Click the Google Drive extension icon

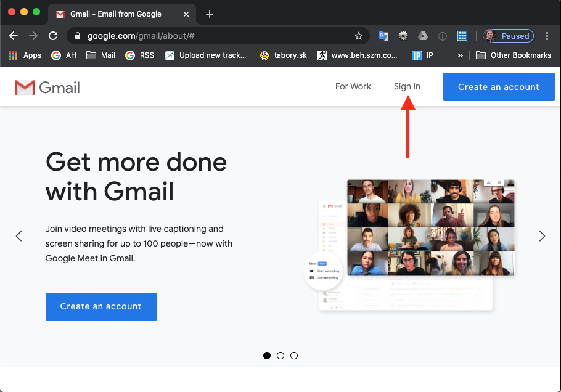point(423,36)
